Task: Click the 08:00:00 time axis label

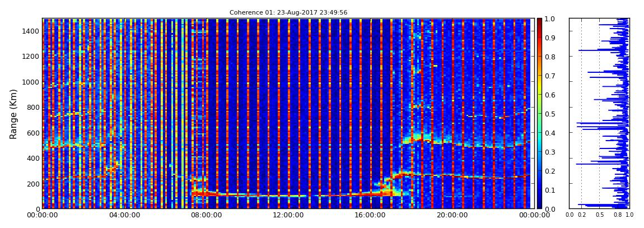Action: point(206,215)
